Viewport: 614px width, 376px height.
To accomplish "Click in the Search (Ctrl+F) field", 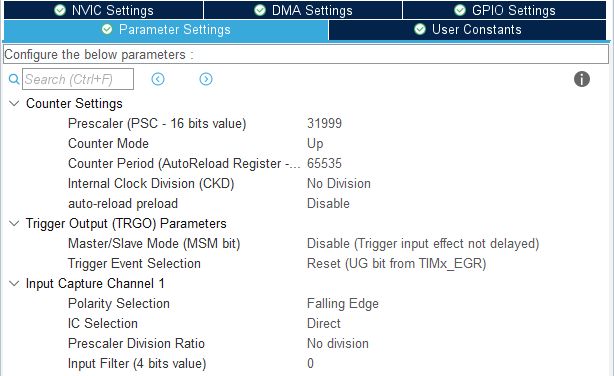I will click(x=78, y=79).
